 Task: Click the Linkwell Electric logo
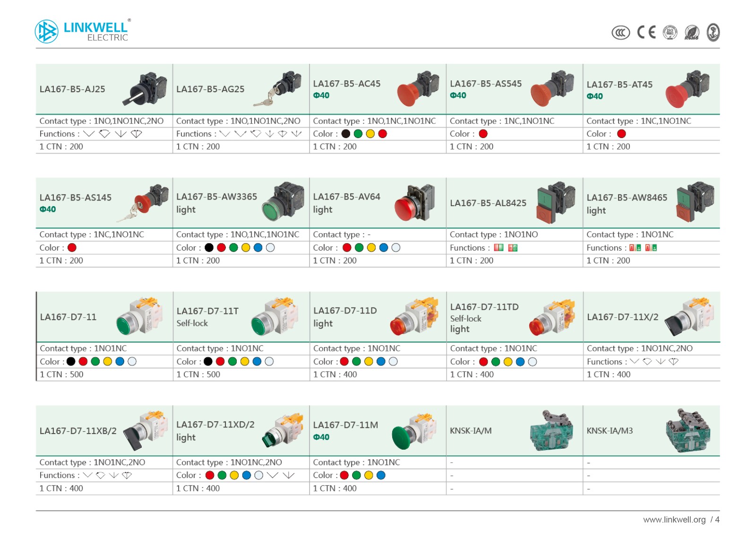(x=83, y=31)
